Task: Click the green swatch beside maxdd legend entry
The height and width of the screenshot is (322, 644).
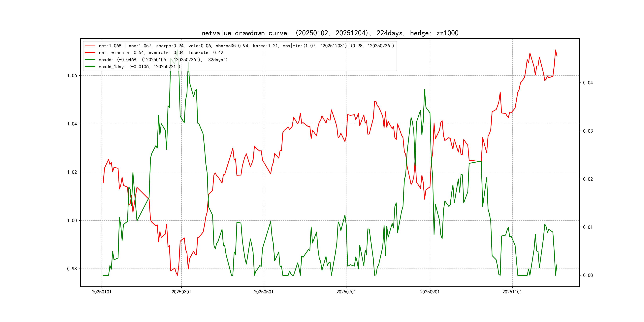Action: [x=90, y=60]
